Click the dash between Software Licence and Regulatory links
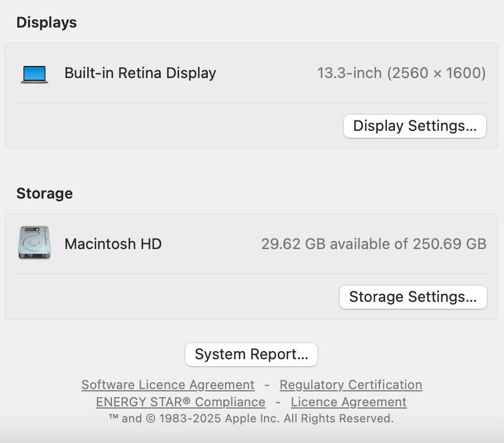The image size is (504, 443). click(x=267, y=385)
